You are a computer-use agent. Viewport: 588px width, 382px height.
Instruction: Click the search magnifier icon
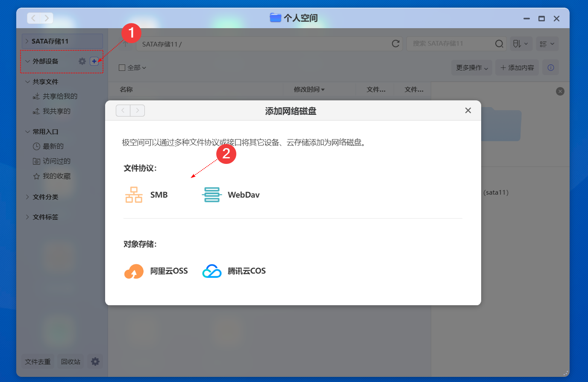point(499,43)
